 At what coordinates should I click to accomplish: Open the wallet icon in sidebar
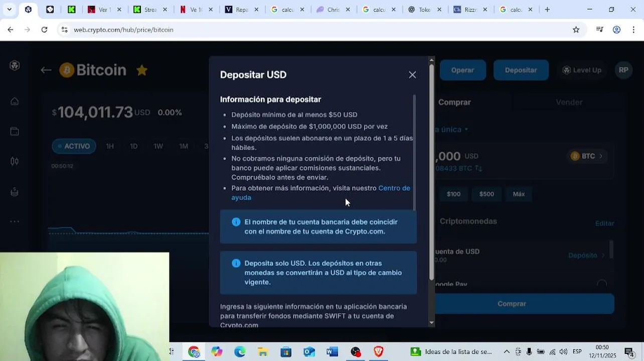[x=15, y=131]
